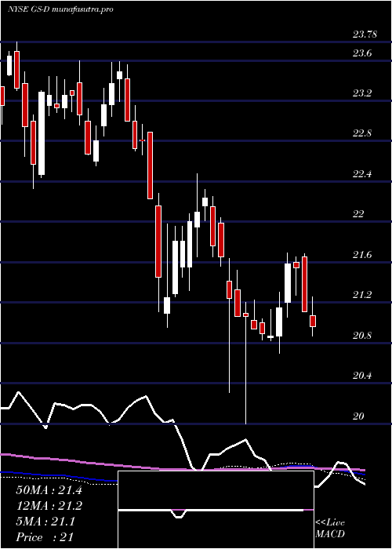Click the 22.4 price axis label

coord(362,173)
